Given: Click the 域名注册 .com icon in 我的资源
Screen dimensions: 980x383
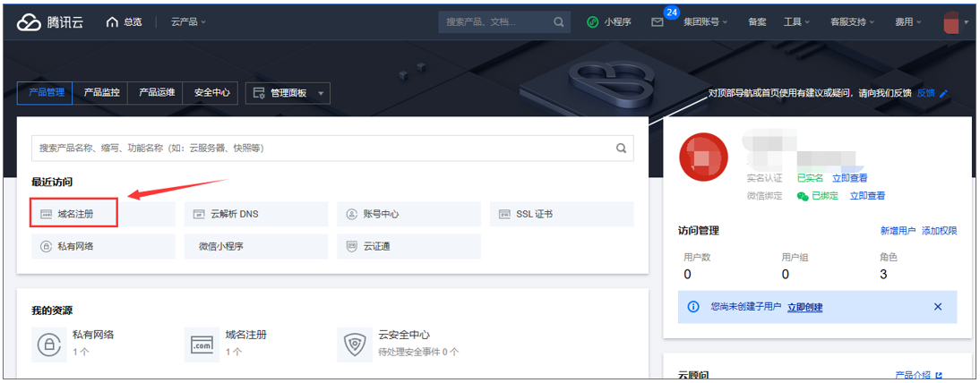Looking at the screenshot, I should [x=202, y=344].
